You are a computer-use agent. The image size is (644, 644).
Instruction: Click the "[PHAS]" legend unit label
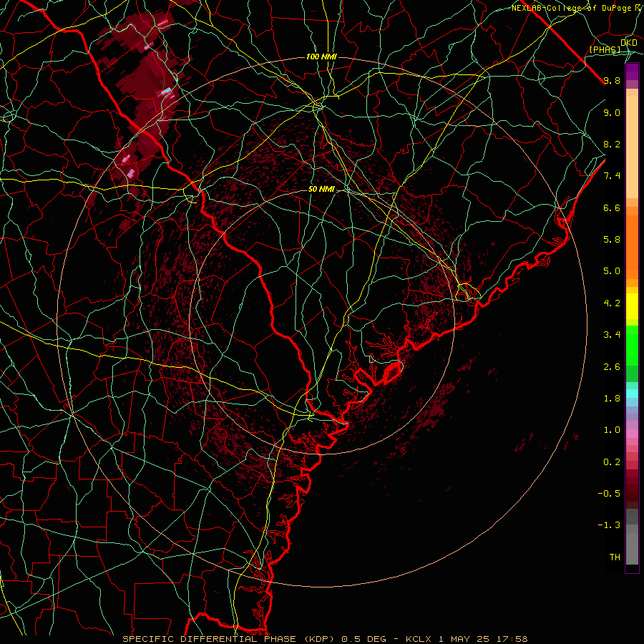point(605,49)
